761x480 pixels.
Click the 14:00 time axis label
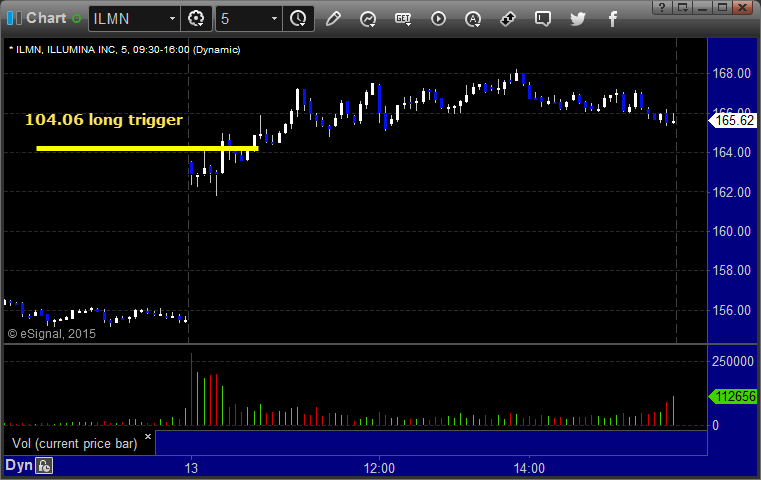point(529,468)
